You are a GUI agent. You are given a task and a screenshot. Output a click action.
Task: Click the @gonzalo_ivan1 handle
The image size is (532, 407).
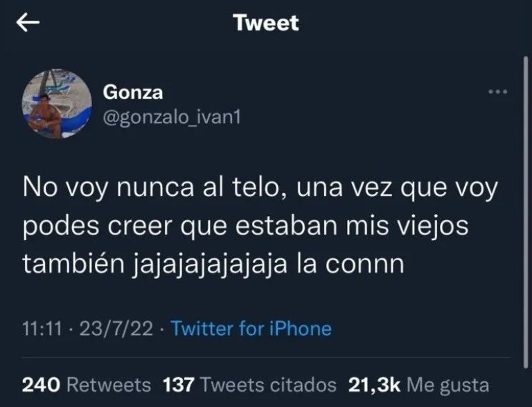[172, 118]
